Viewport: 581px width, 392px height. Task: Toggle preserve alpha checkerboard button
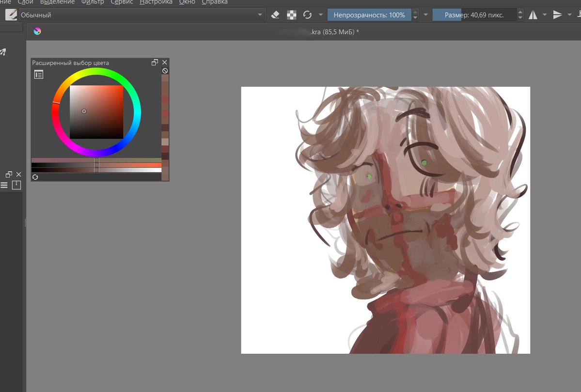pos(292,15)
